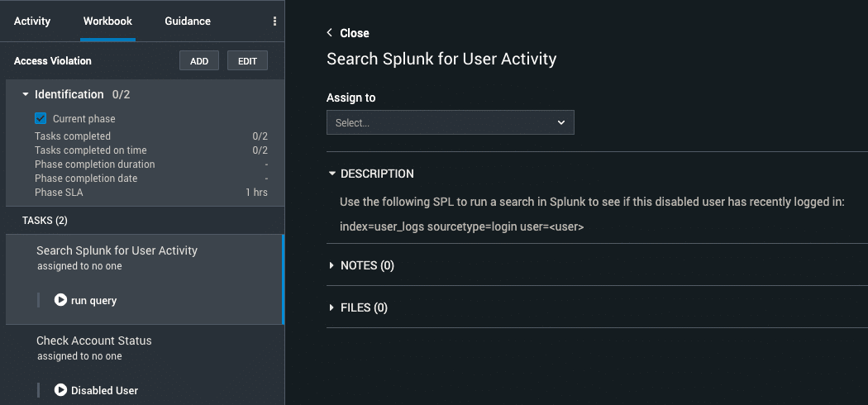Screen dimensions: 868x405
Task: Toggle the Current phase checkbox
Action: (41, 118)
